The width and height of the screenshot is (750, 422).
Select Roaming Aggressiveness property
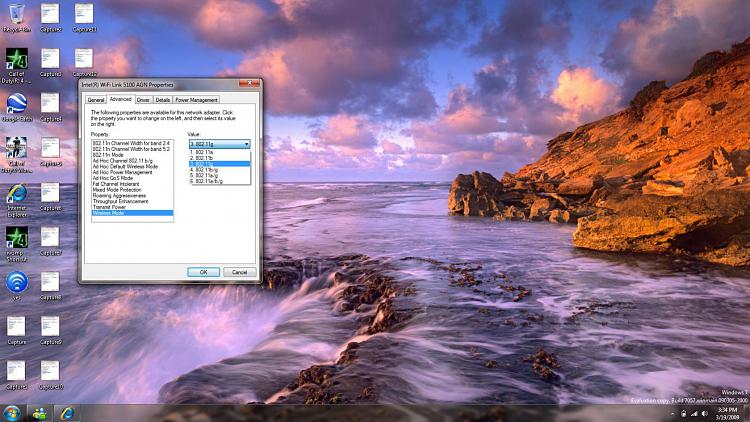(x=132, y=196)
